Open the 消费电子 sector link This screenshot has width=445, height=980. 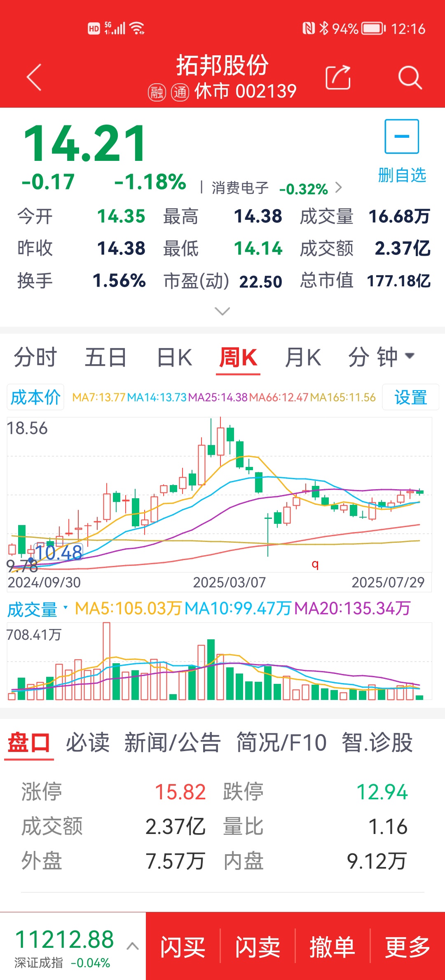240,188
